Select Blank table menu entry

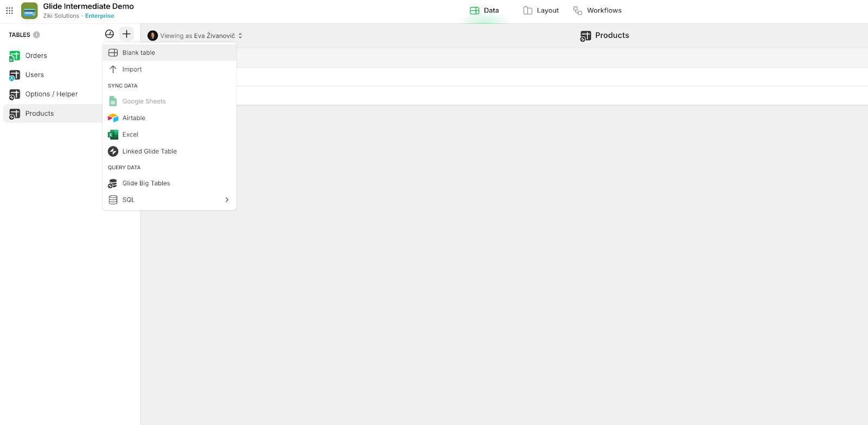pos(169,53)
